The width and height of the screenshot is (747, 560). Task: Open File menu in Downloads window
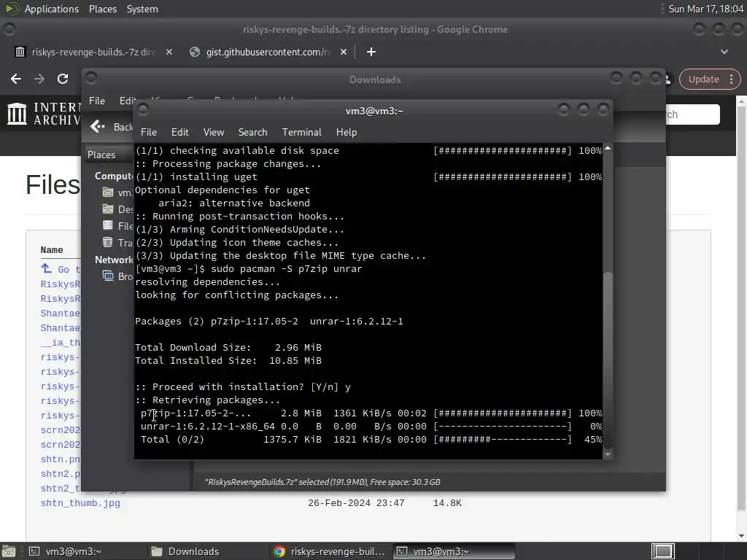pyautogui.click(x=97, y=101)
